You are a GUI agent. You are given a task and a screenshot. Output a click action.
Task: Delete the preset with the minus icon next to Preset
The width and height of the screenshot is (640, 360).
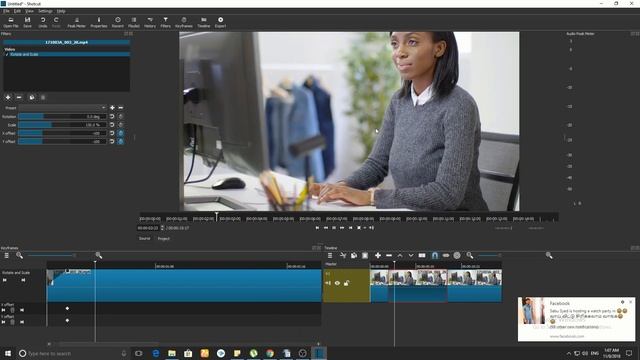tap(120, 108)
